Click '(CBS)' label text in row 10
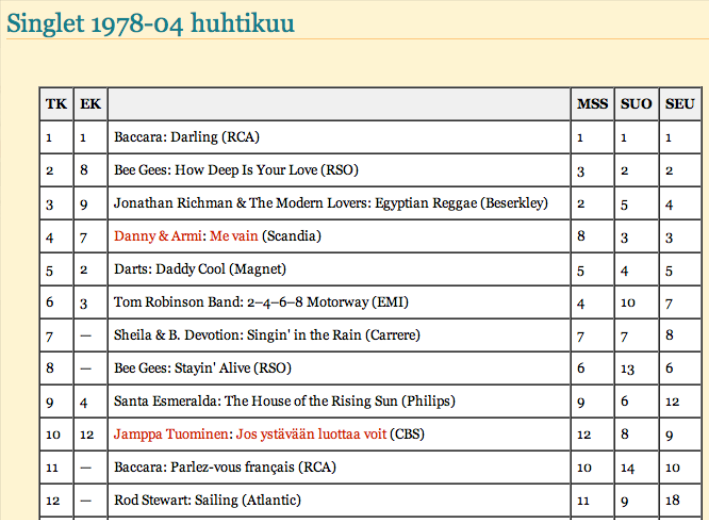Screen dimensions: 709x520 [x=407, y=434]
